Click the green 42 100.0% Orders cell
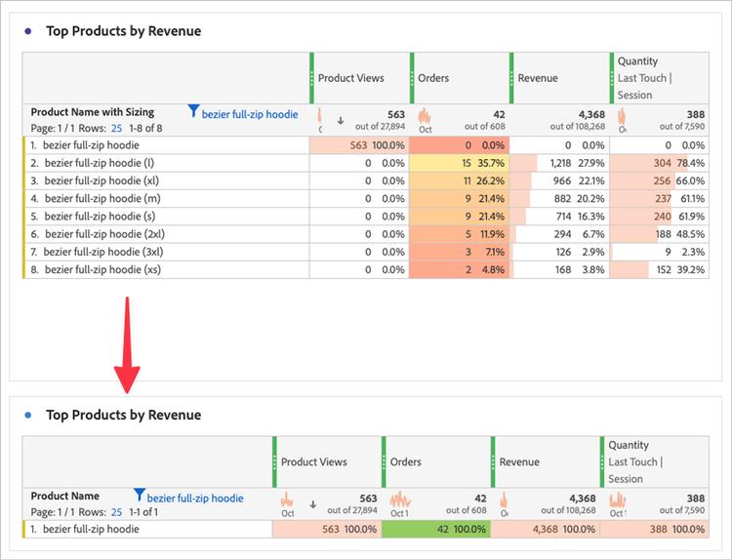This screenshot has width=732, height=560. pyautogui.click(x=435, y=529)
